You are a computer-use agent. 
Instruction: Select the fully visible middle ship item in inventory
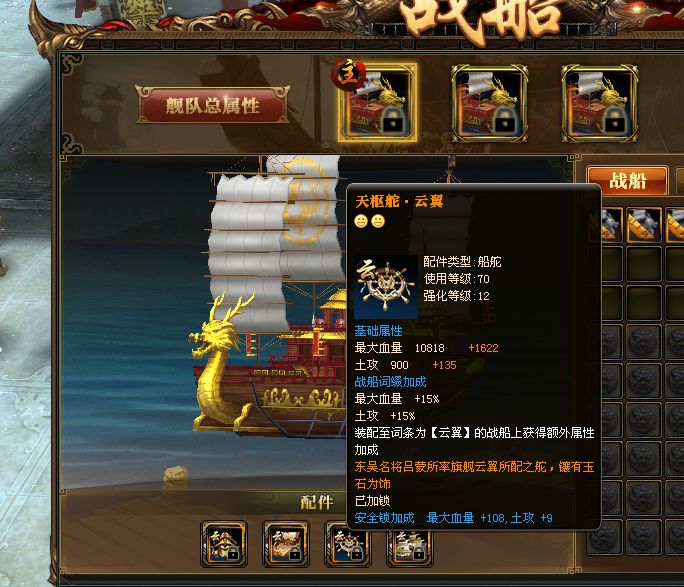[643, 225]
